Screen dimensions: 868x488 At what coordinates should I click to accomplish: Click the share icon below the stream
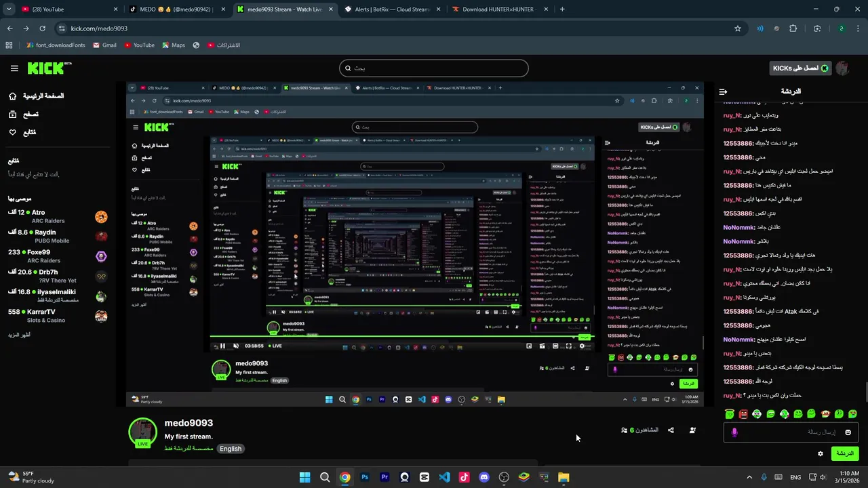click(671, 430)
